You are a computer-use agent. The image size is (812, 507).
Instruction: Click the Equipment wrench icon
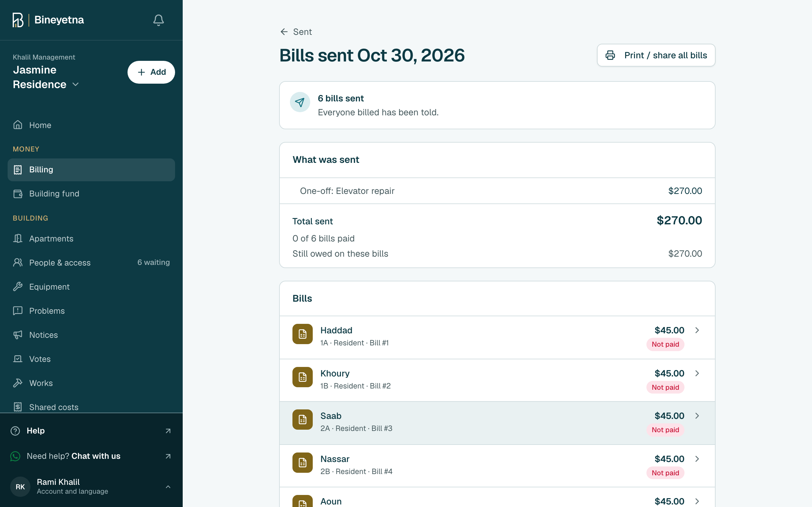[x=18, y=287]
